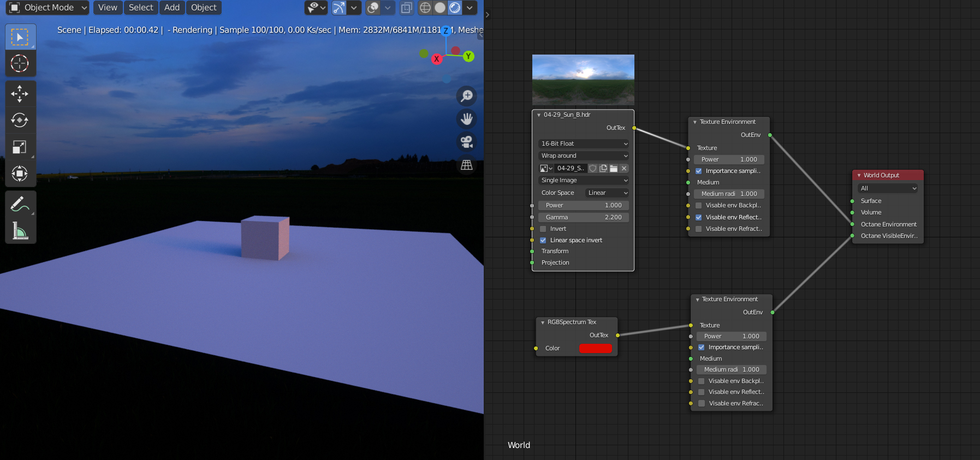Enable the Invert checkbox
Image resolution: width=980 pixels, height=460 pixels.
543,229
